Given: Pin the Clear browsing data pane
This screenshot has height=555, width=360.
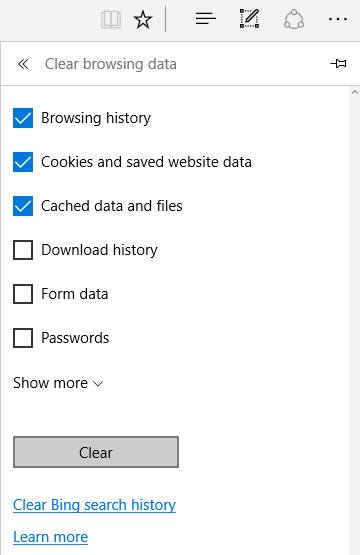Looking at the screenshot, I should (338, 64).
